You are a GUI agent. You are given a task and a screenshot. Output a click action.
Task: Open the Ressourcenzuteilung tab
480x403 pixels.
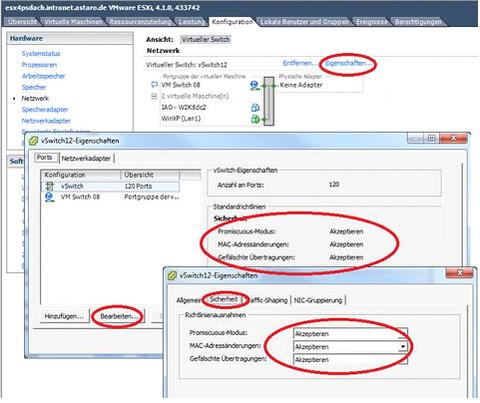pyautogui.click(x=140, y=22)
